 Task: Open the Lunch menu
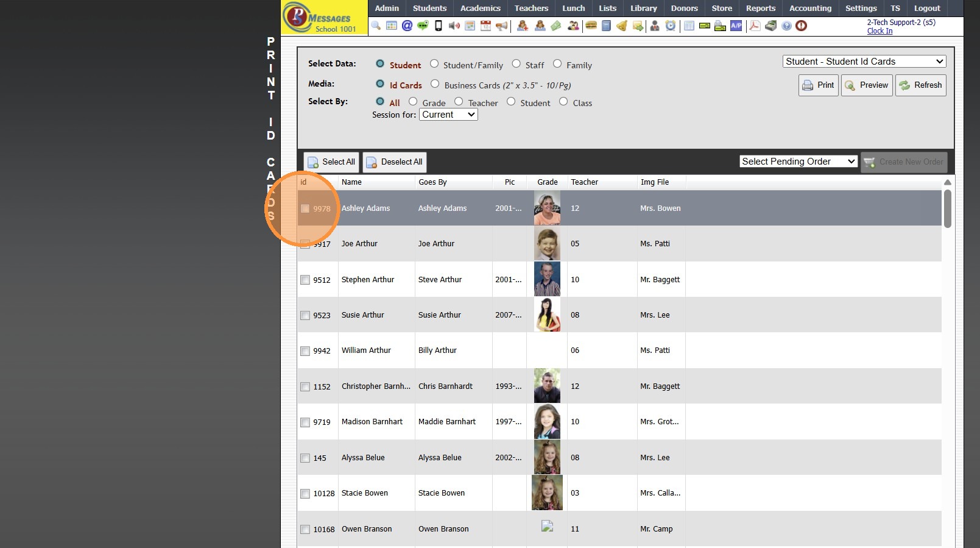pos(574,8)
